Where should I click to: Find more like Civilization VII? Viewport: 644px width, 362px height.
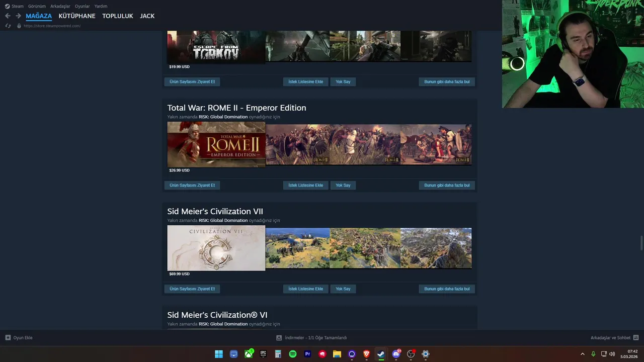pyautogui.click(x=447, y=289)
